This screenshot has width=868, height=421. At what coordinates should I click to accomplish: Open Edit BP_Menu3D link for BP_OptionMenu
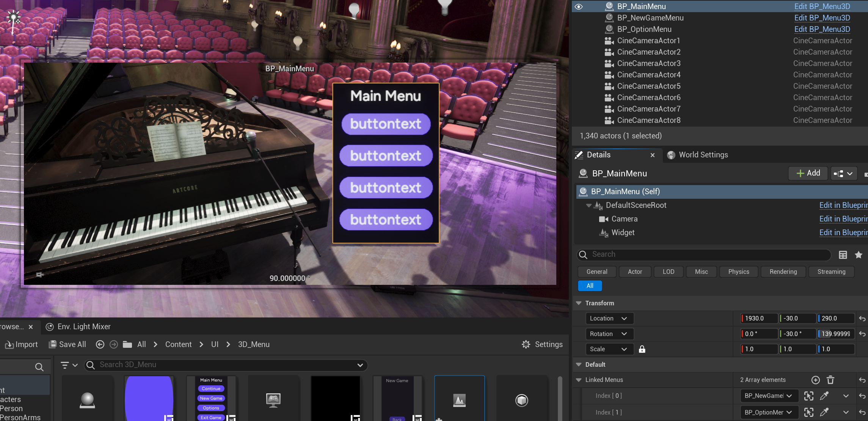pyautogui.click(x=822, y=29)
